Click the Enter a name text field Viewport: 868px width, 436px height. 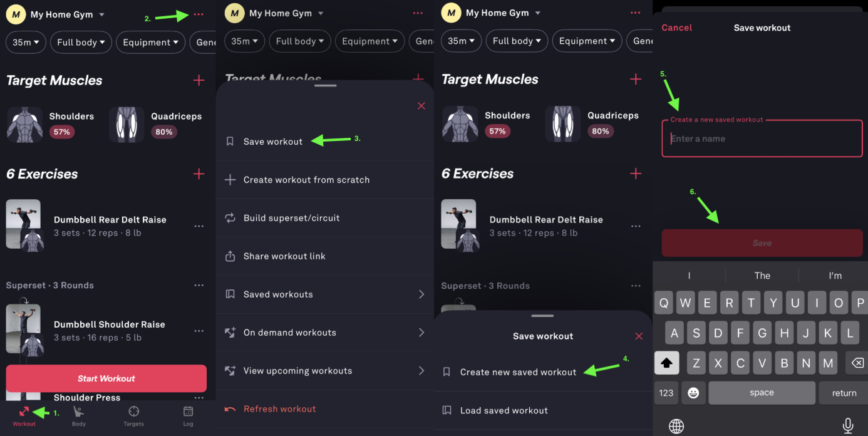coord(762,138)
